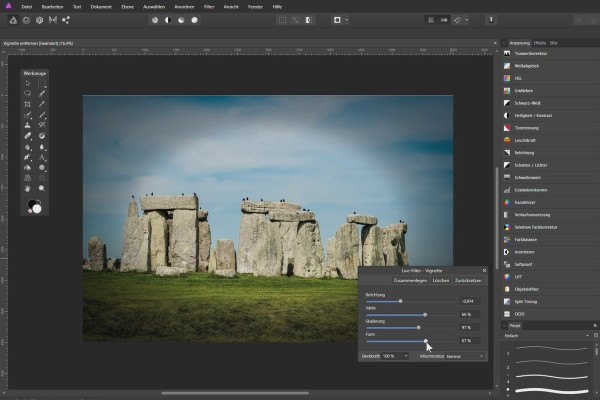Screen dimensions: 600x400
Task: Switch to the Liquify Persona icon
Action: coord(26,20)
